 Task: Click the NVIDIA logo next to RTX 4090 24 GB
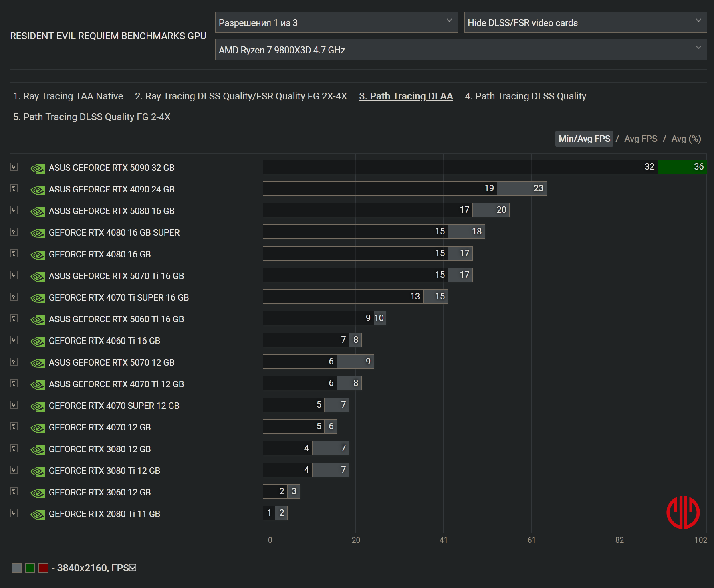38,190
